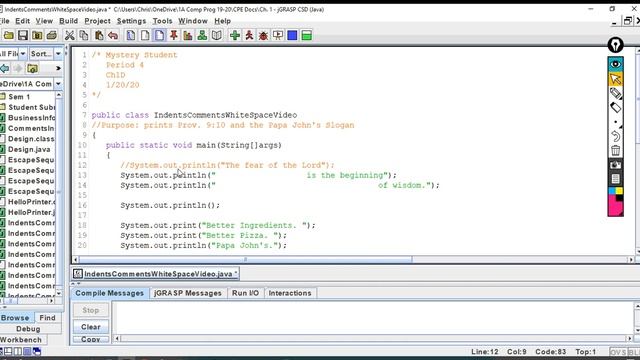Pick the yellow color swatch
Image resolution: width=640 pixels, height=360 pixels.
coord(619,191)
